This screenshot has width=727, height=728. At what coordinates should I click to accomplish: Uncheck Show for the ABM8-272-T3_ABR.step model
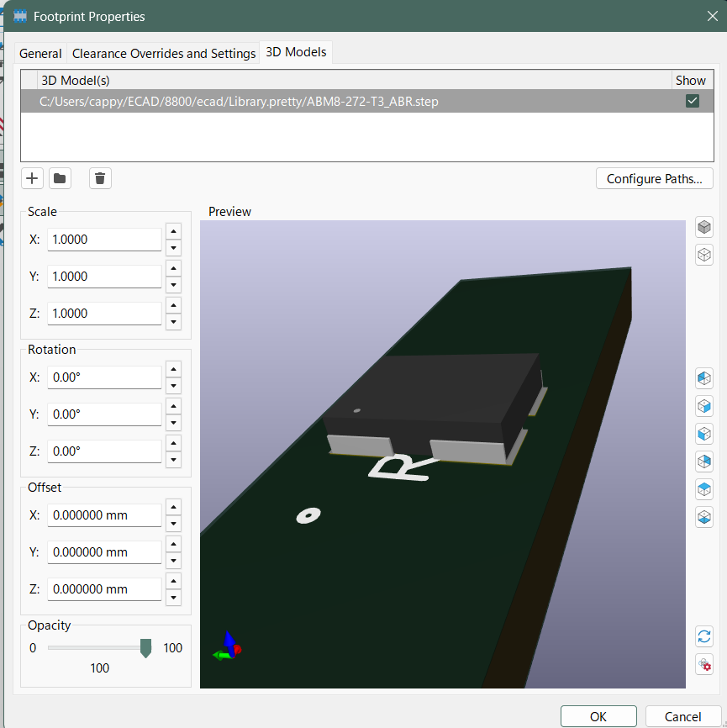693,101
